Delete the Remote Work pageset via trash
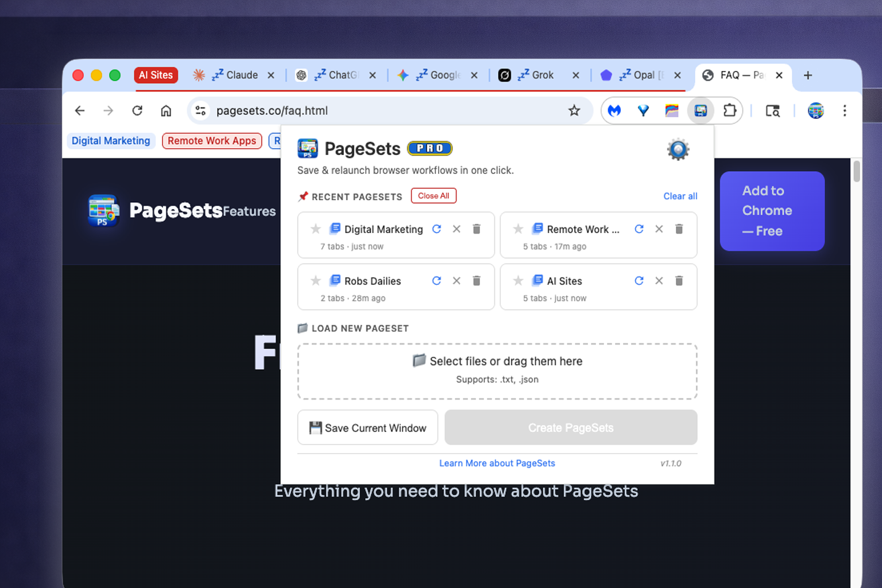Viewport: 882px width, 588px height. (x=679, y=229)
